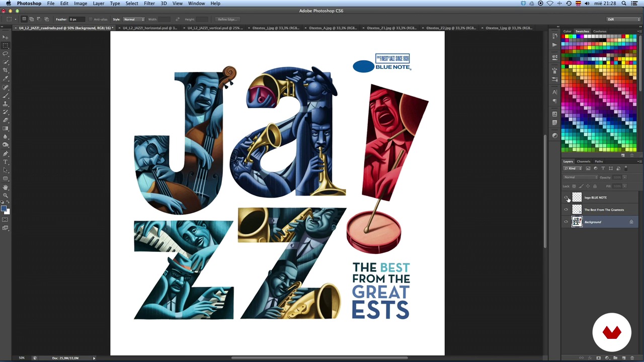Viewport: 644px width, 362px height.
Task: Click the Intersect with selection option icon
Action: pyautogui.click(x=47, y=19)
